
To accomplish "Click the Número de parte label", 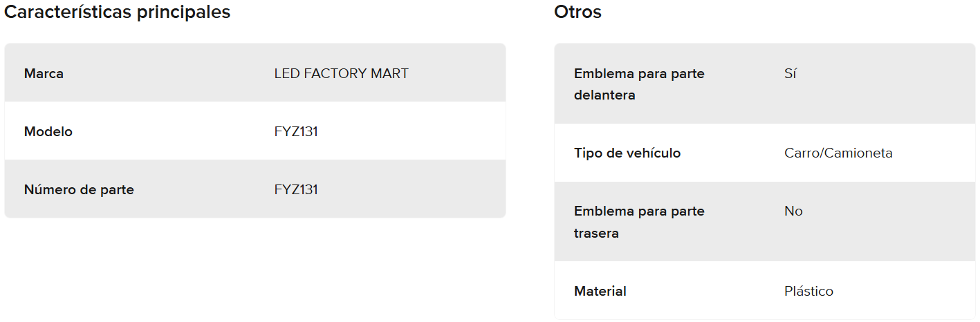I will pyautogui.click(x=79, y=189).
